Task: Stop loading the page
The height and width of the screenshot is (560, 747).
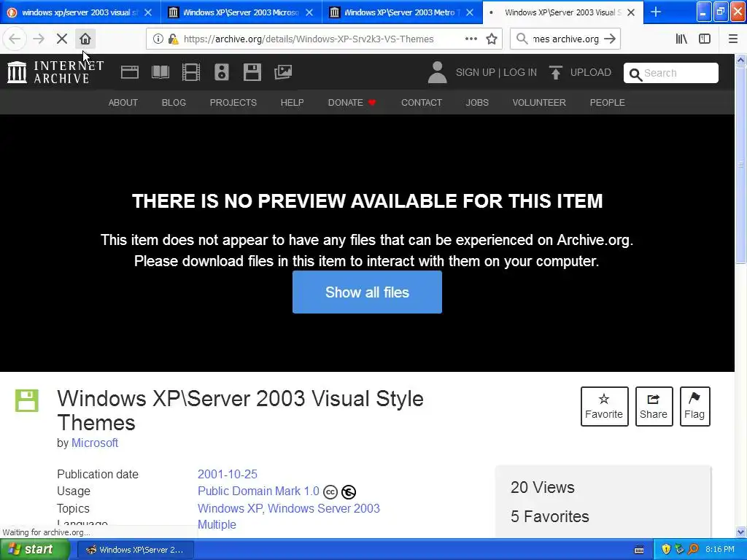Action: coord(62,39)
